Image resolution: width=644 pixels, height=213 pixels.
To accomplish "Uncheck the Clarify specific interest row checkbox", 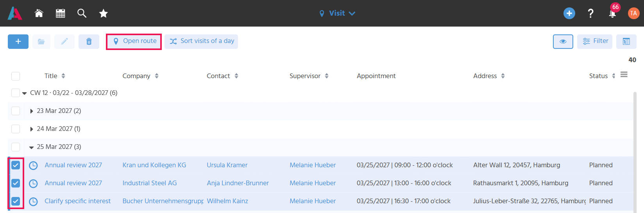I will coord(16,201).
